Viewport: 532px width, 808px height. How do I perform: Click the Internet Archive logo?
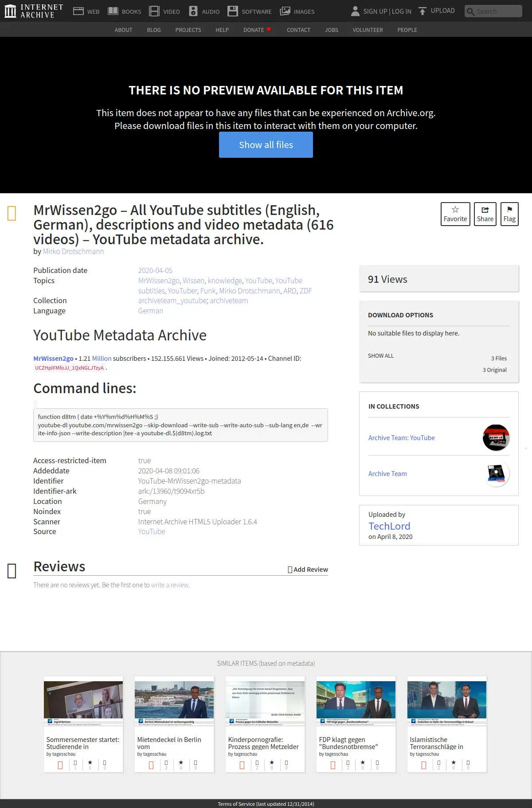click(x=34, y=11)
